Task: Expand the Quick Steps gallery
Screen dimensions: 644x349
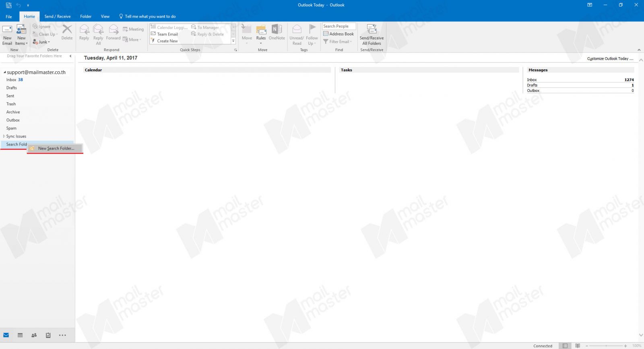Action: tap(233, 41)
